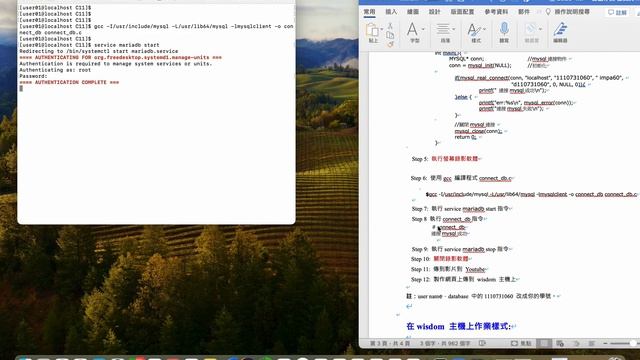This screenshot has height=360, width=640.
Task: Click the Step 12 wisdom line
Action: [x=465, y=280]
